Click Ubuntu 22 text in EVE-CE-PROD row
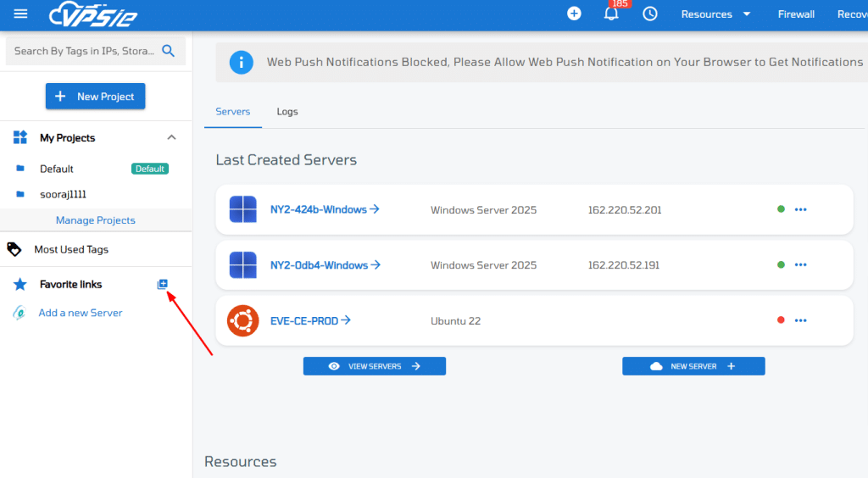 [455, 321]
